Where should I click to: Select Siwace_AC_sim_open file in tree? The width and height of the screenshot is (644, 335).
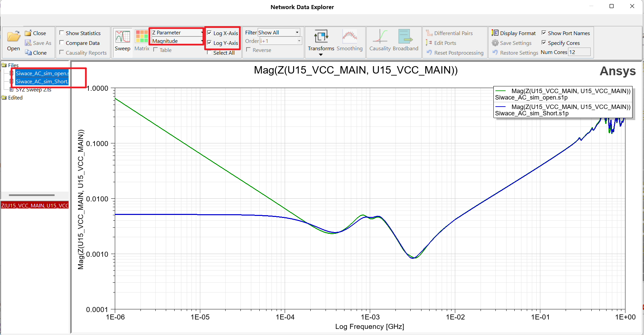pyautogui.click(x=42, y=73)
